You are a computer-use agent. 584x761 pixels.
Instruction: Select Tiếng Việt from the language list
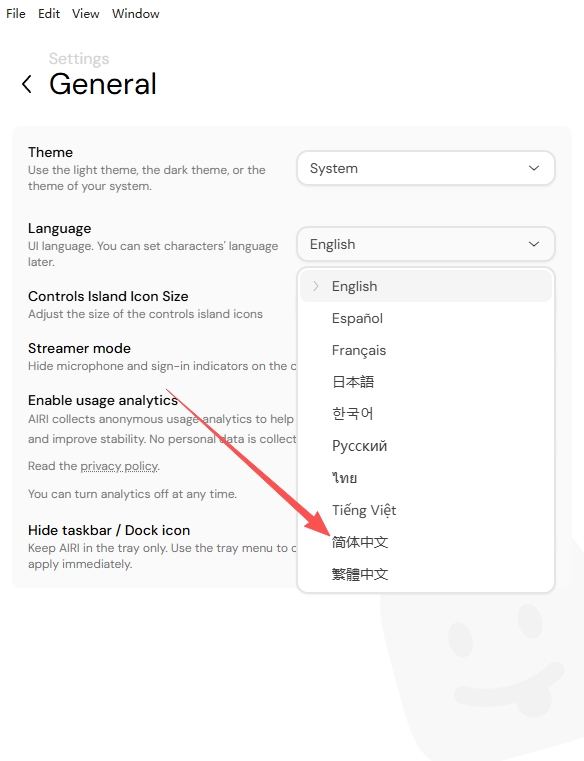(x=426, y=510)
